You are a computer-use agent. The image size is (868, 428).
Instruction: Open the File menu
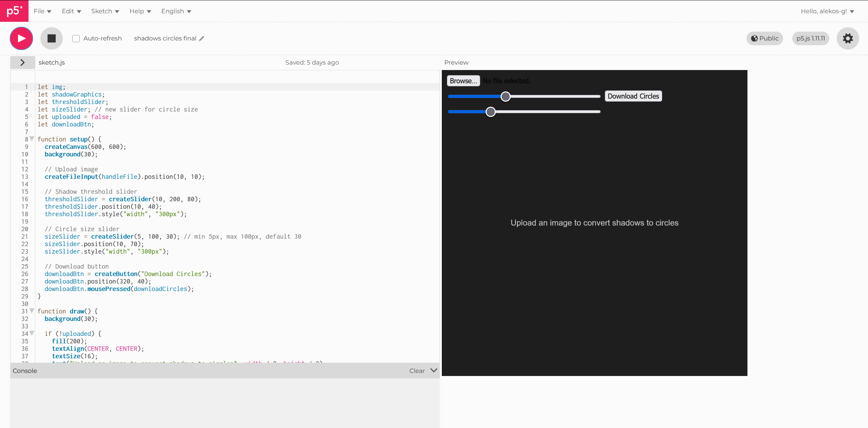42,11
